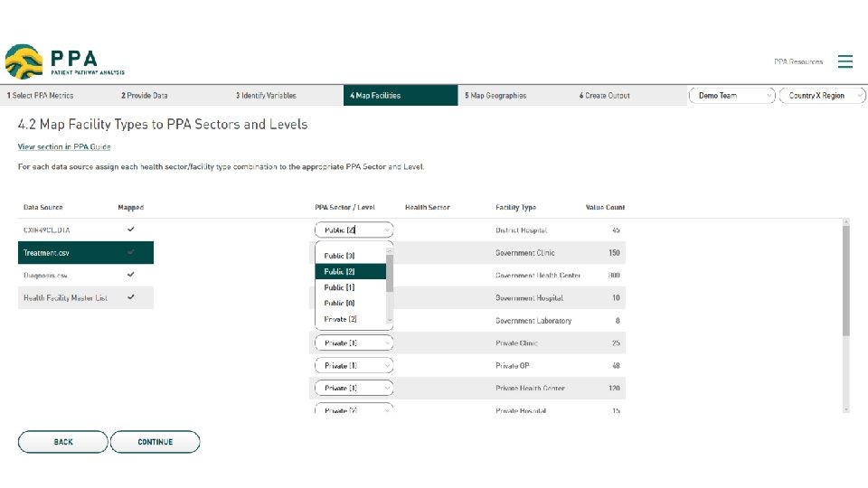868x488 pixels.
Task: Click value count 120 for Private Health Center
Action: [x=614, y=389]
